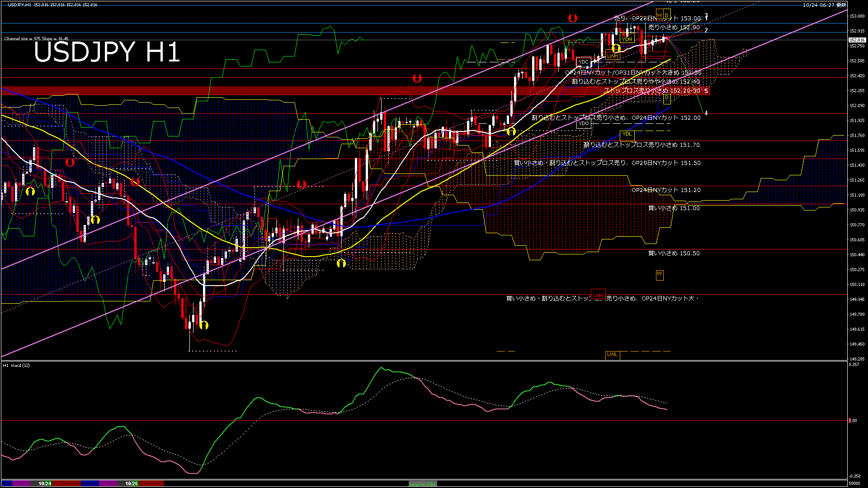Click the '買い小さめ 151.00' text label
Screen dimensions: 868x488
pyautogui.click(x=674, y=208)
